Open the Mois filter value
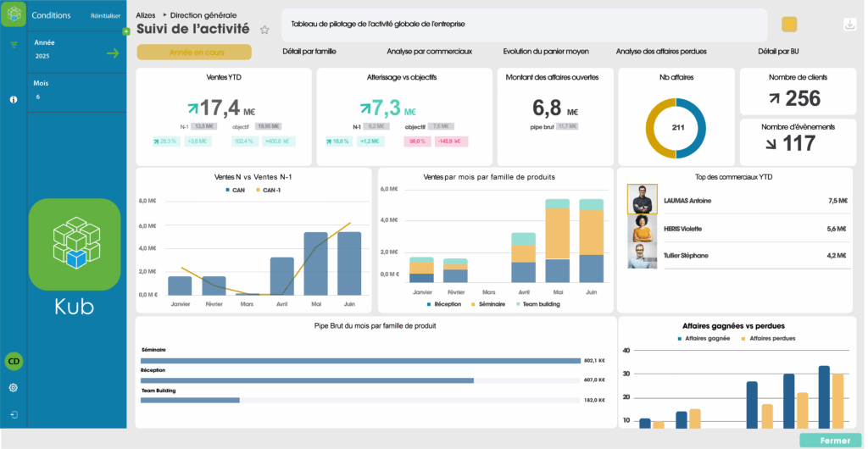The image size is (868, 449). (x=37, y=97)
